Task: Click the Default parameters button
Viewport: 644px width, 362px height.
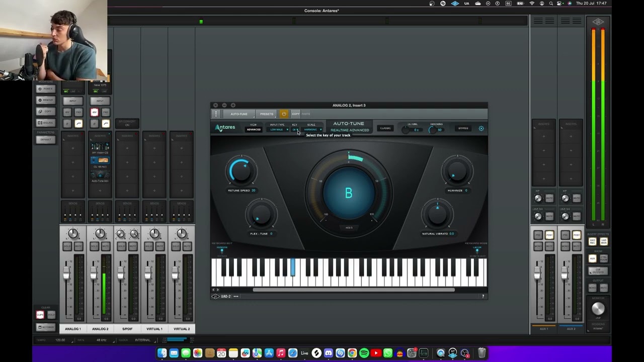Action: [45, 139]
